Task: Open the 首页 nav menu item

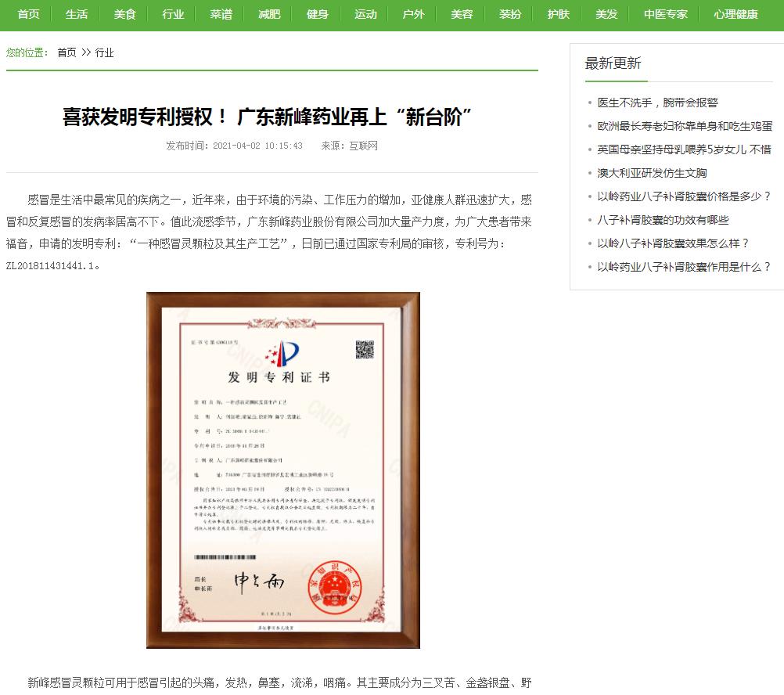Action: (x=28, y=15)
